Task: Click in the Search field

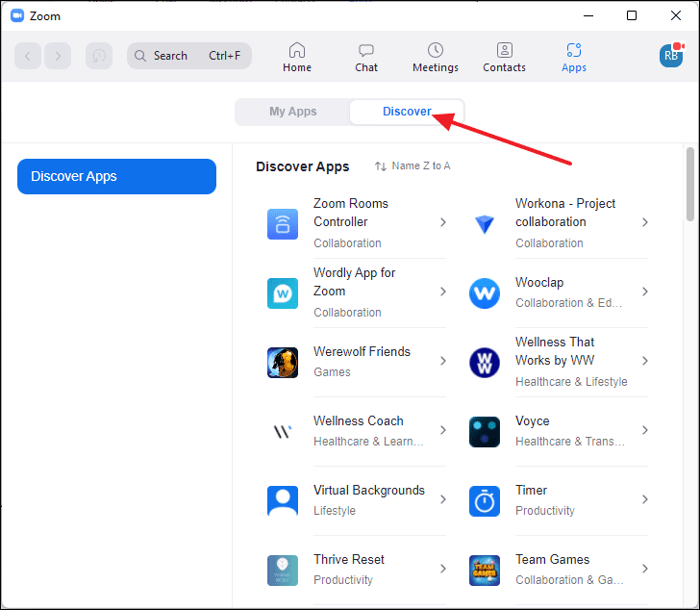Action: [x=189, y=56]
